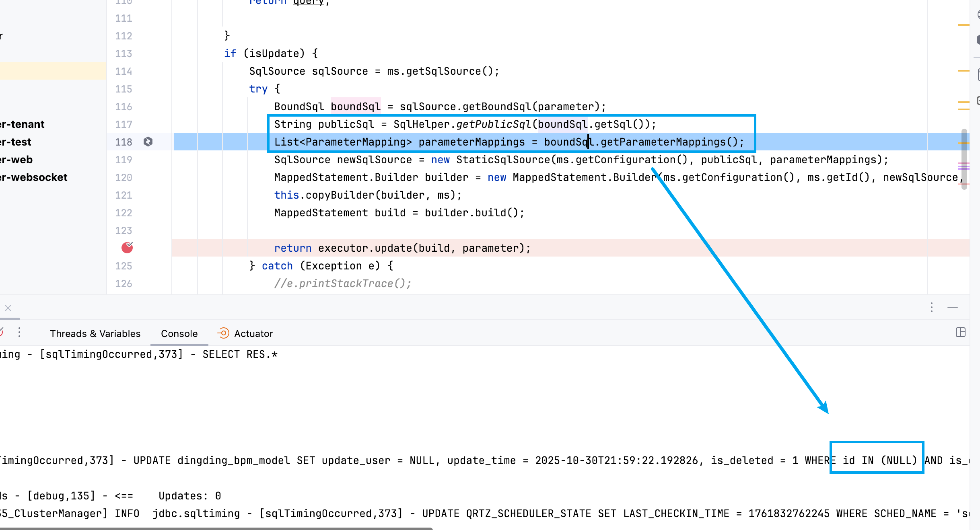
Task: Minimize the debug tool window with dash icon
Action: (x=953, y=307)
